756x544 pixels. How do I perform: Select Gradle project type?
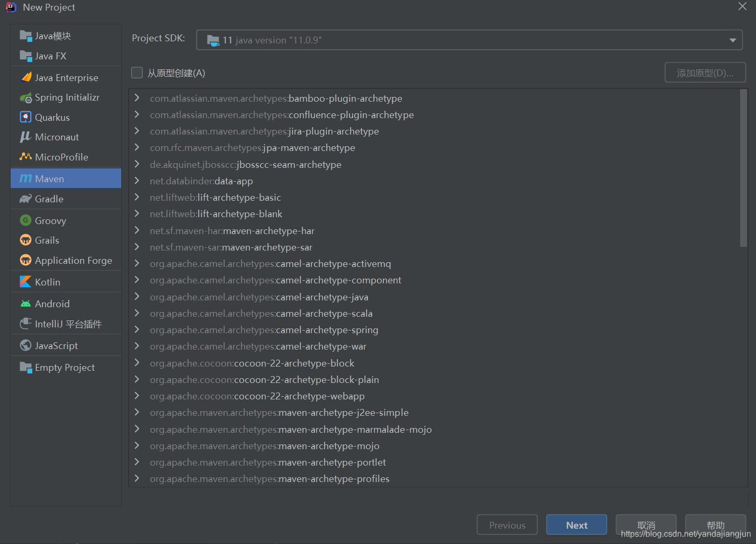(66, 199)
